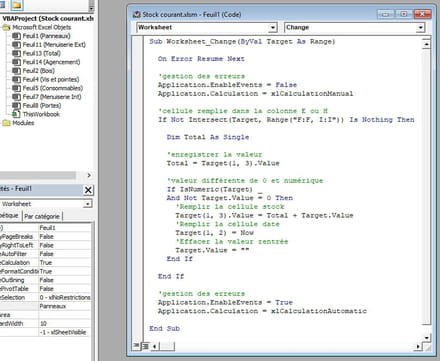Image resolution: width=440 pixels, height=361 pixels.
Task: Click the line If IsNumeric(Target) _
Action: coord(215,189)
